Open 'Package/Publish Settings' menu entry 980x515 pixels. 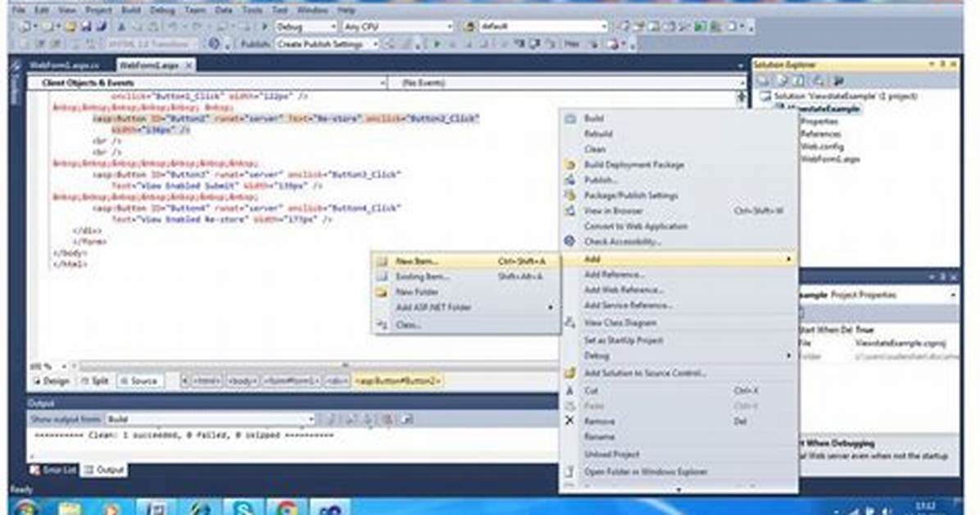tap(678, 195)
